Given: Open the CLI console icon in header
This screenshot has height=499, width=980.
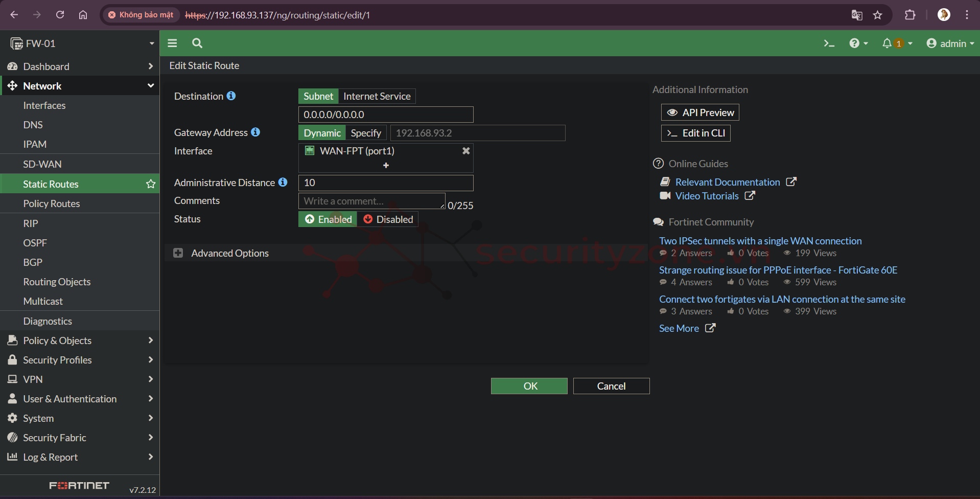Looking at the screenshot, I should (829, 43).
